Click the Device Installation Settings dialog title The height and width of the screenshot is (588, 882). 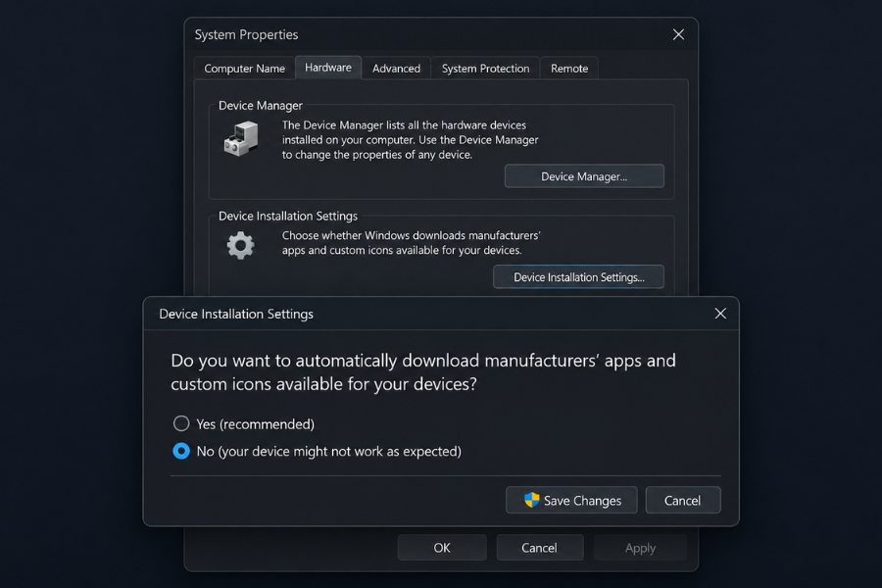point(236,314)
